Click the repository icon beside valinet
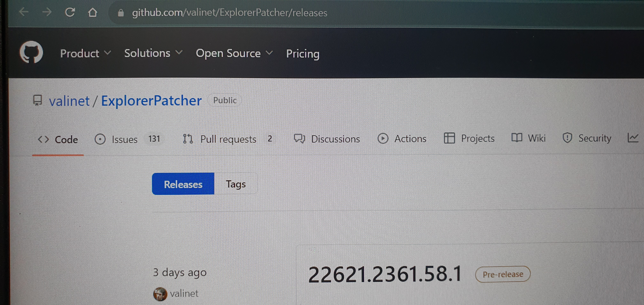This screenshot has height=305, width=644. tap(38, 100)
